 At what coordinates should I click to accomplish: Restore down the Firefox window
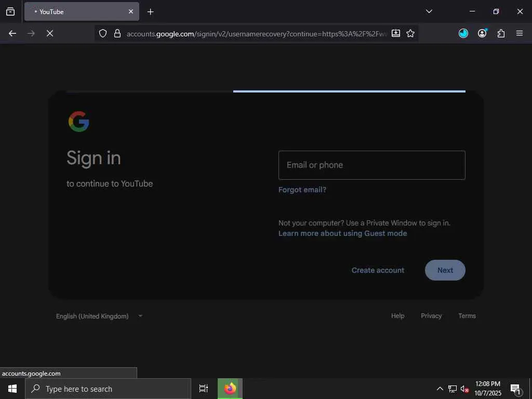tap(496, 11)
